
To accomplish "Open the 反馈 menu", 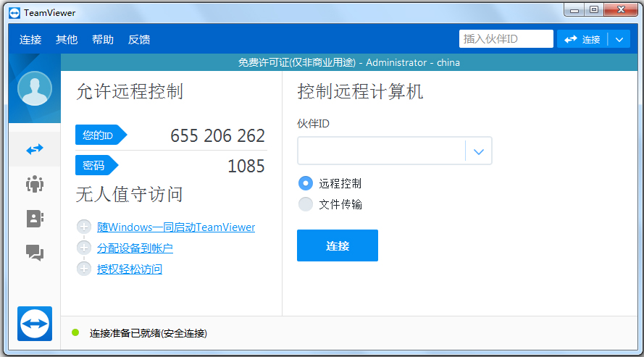I will click(139, 39).
